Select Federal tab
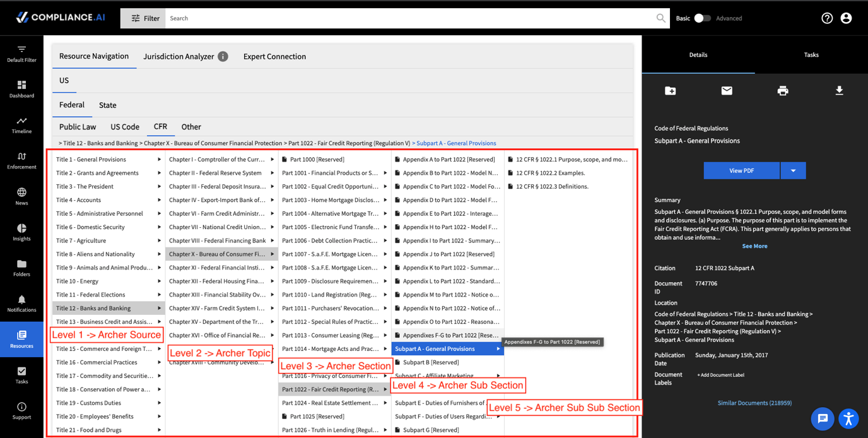The width and height of the screenshot is (868, 438). pyautogui.click(x=72, y=105)
